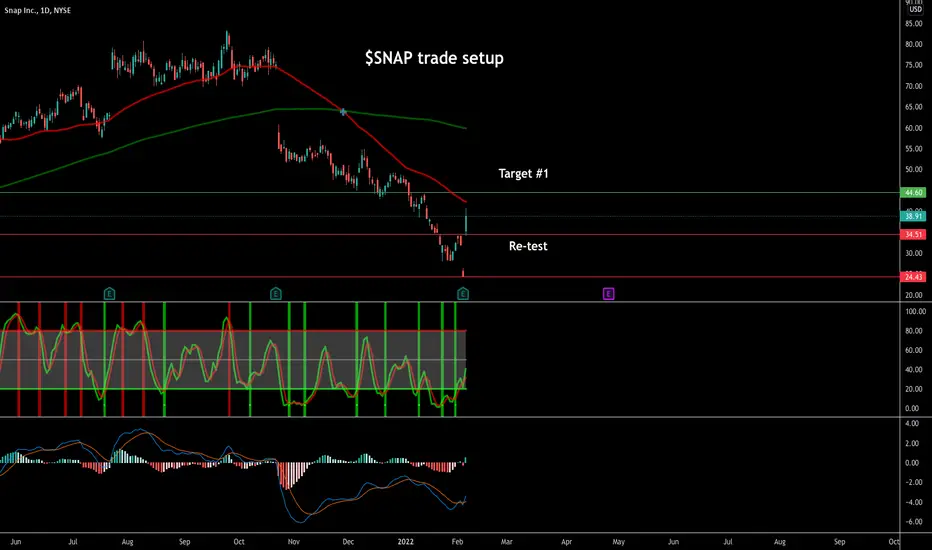
Task: Click the blue moving-average crossover marker
Action: click(x=343, y=112)
